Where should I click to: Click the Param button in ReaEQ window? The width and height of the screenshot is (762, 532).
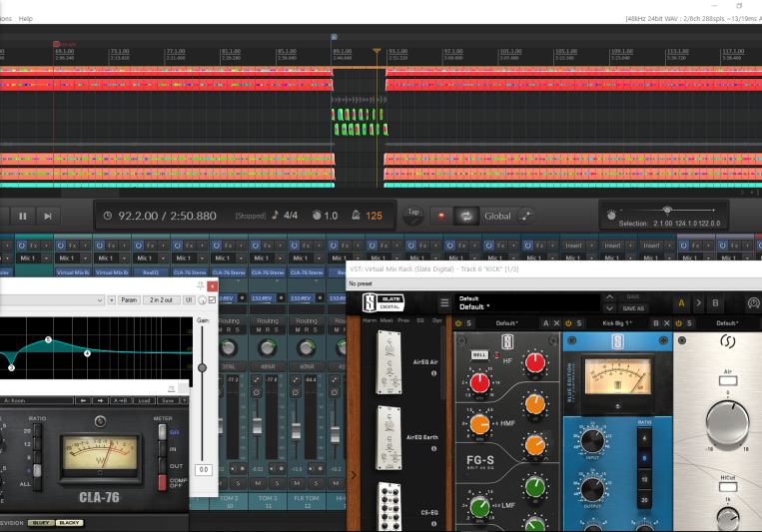pos(129,300)
